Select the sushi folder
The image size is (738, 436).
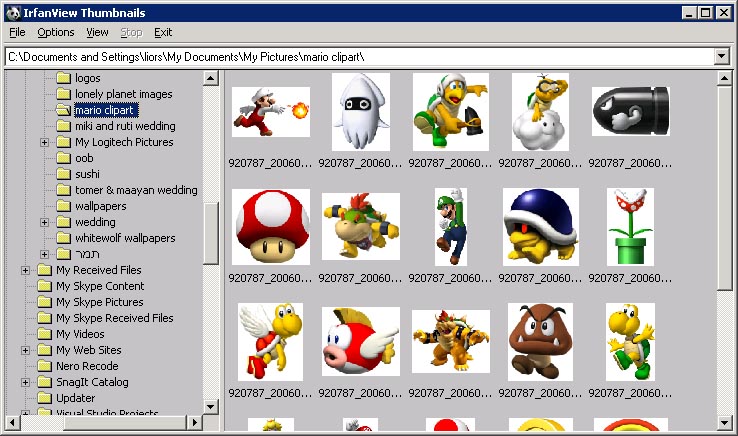click(x=88, y=174)
